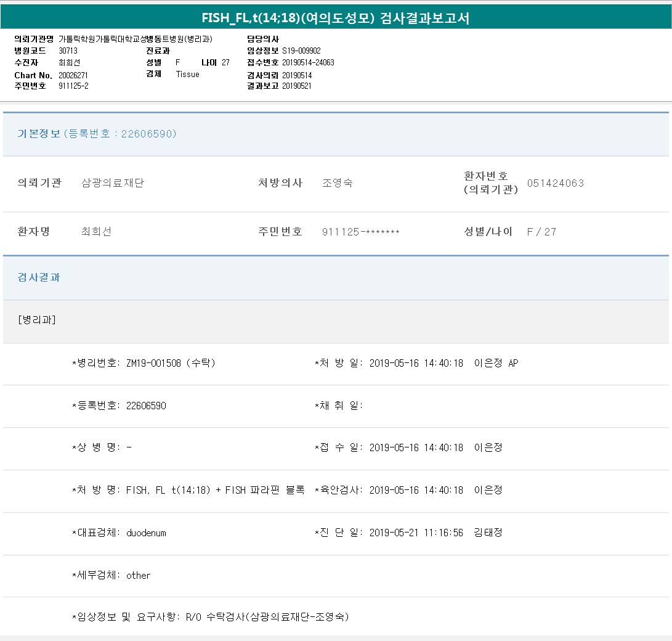The width and height of the screenshot is (672, 641).
Task: Select prescribing doctor name 조영숙
Action: point(337,183)
